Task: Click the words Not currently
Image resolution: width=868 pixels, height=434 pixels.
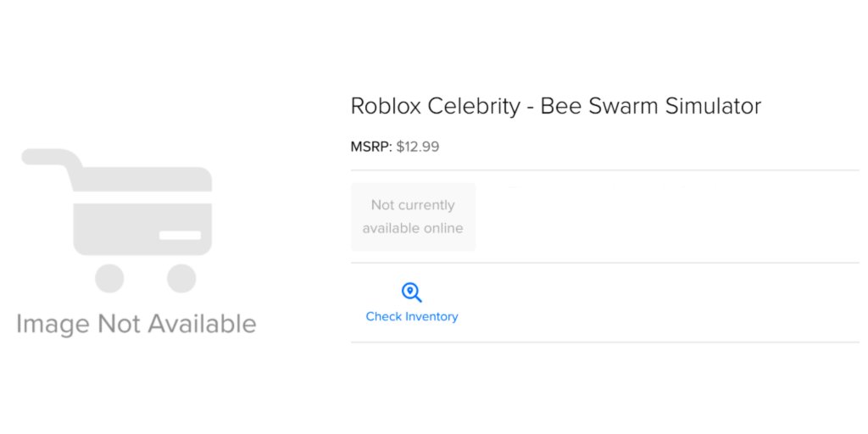Action: pyautogui.click(x=413, y=205)
